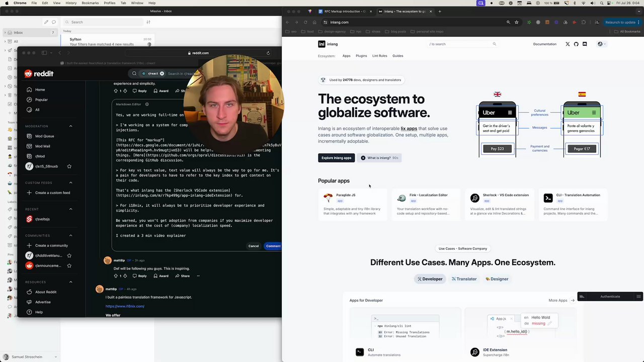This screenshot has height=362, width=644.
Task: Reload the reddit.com page in Safari
Action: click(269, 53)
